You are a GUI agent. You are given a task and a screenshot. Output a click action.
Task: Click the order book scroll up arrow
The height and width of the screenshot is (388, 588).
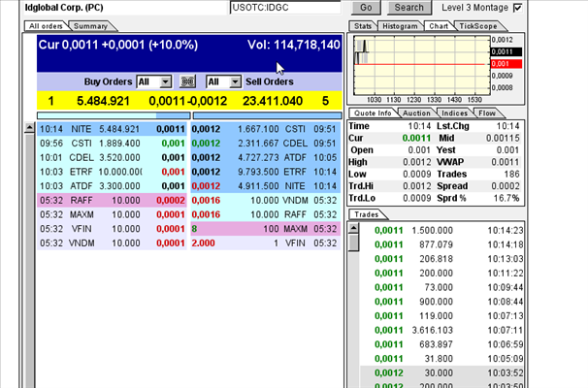pyautogui.click(x=29, y=128)
